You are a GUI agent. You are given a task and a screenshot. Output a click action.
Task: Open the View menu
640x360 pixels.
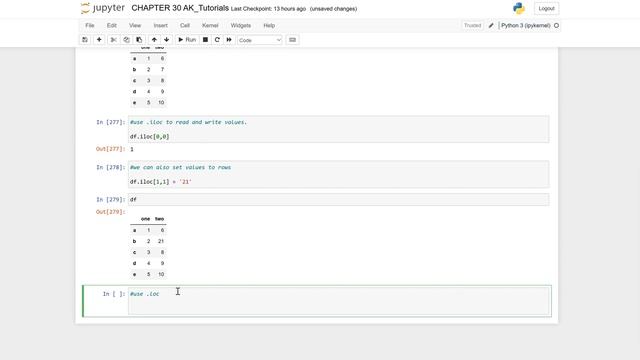[135, 25]
